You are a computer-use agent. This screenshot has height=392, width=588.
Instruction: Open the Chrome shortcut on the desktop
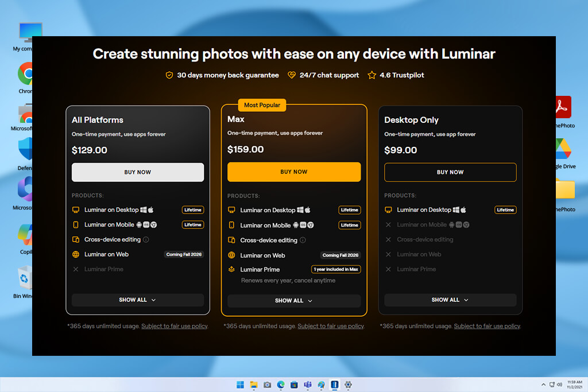point(25,77)
